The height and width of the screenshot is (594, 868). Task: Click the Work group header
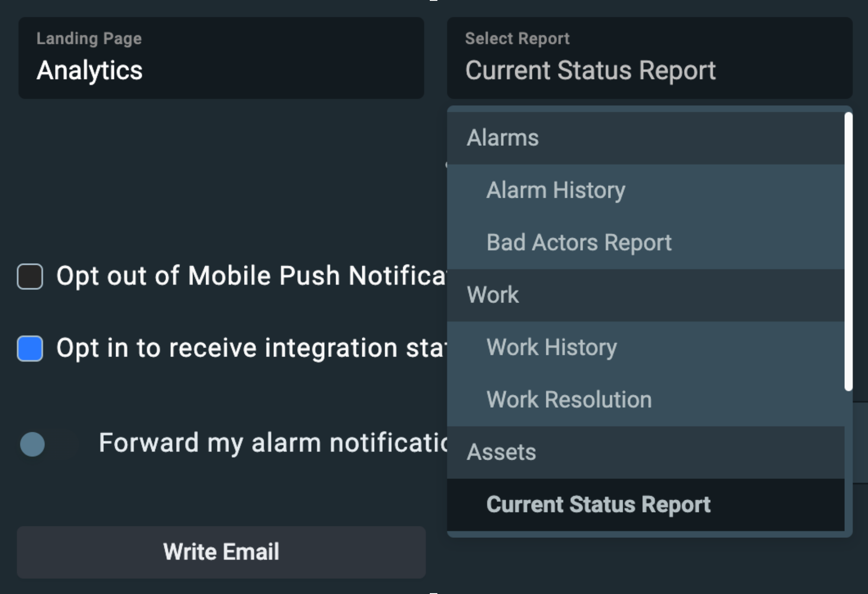pyautogui.click(x=493, y=295)
